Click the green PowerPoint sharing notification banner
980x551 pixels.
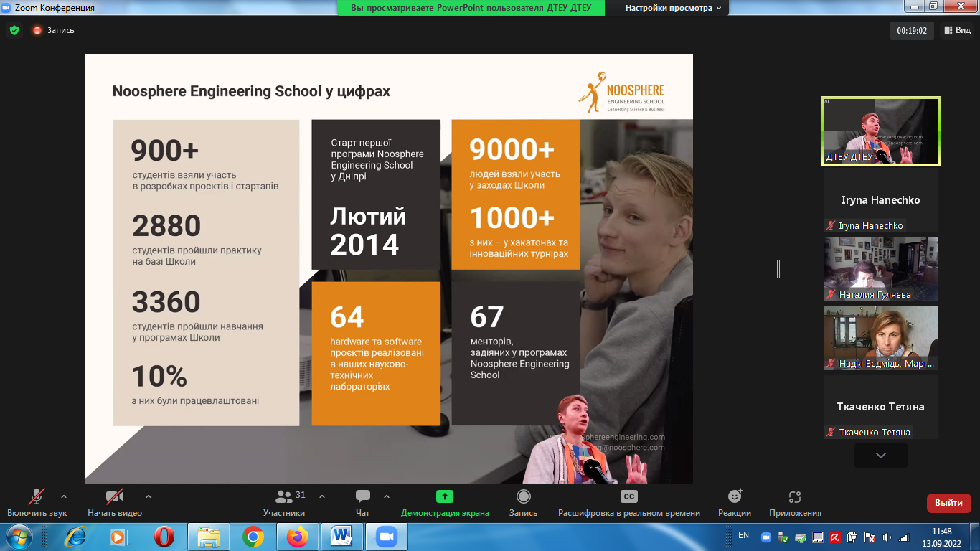tap(471, 8)
